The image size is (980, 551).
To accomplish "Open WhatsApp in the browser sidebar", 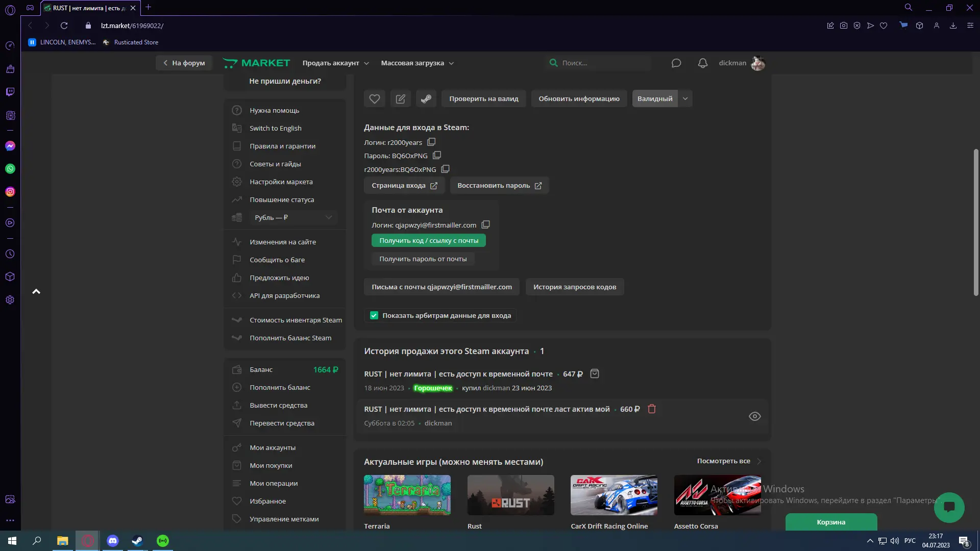I will [x=10, y=169].
